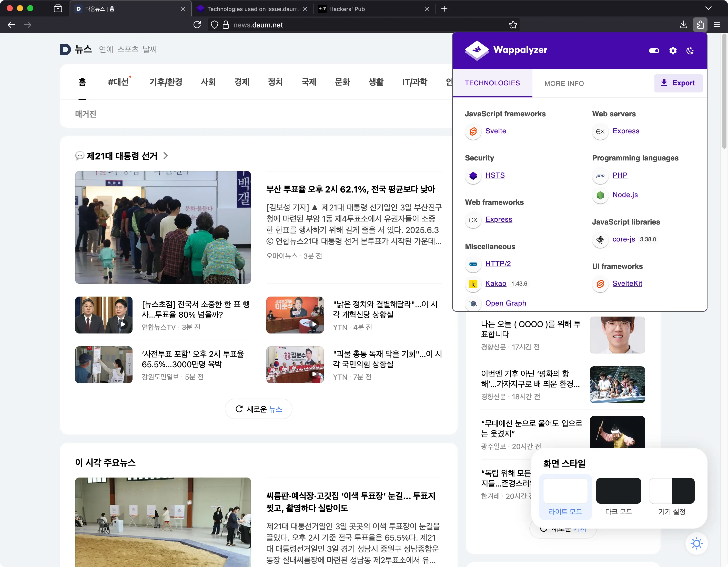728x567 pixels.
Task: Click the sun screen-style floating button
Action: tap(696, 544)
